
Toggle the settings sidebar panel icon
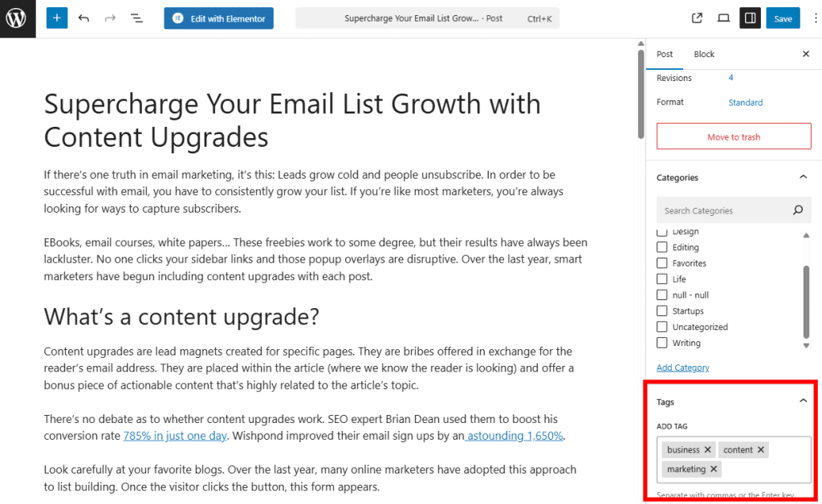point(751,18)
